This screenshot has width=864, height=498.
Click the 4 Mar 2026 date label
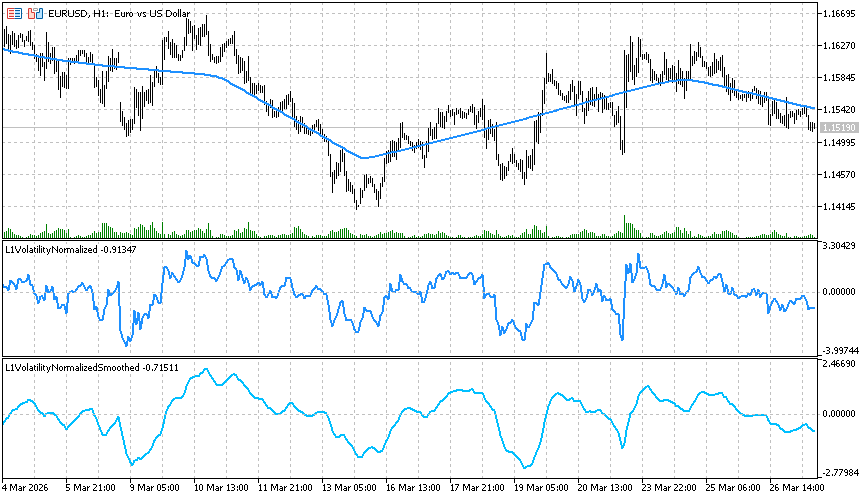[25, 488]
